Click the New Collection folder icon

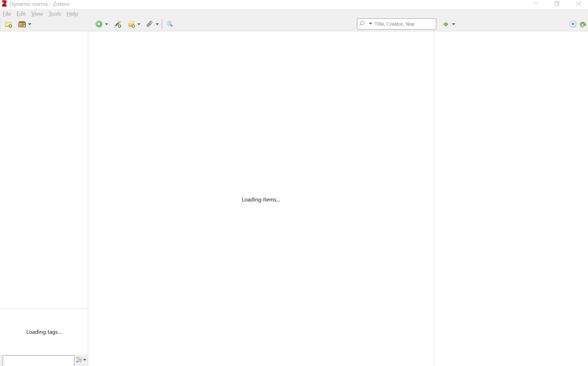pos(9,24)
